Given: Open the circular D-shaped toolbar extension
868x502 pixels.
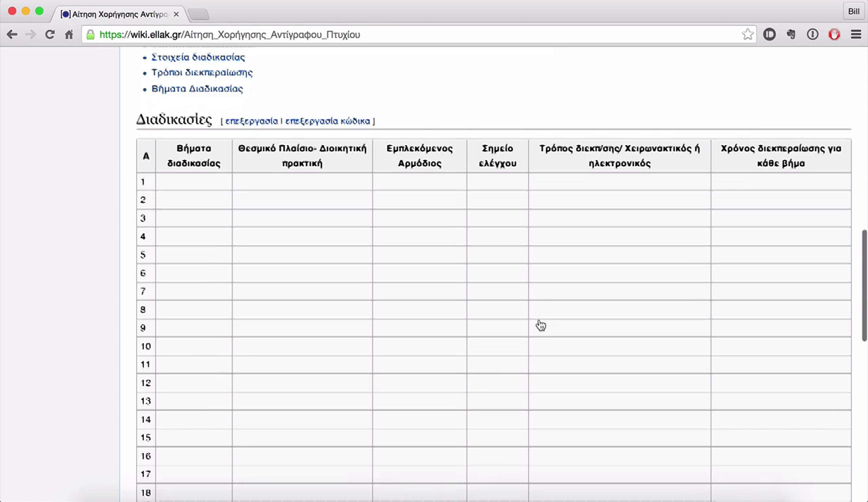Looking at the screenshot, I should (769, 34).
